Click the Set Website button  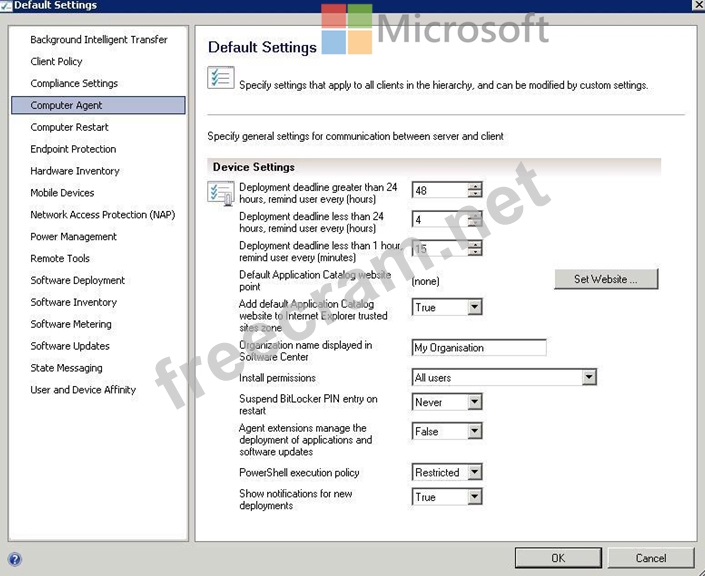pyautogui.click(x=606, y=279)
